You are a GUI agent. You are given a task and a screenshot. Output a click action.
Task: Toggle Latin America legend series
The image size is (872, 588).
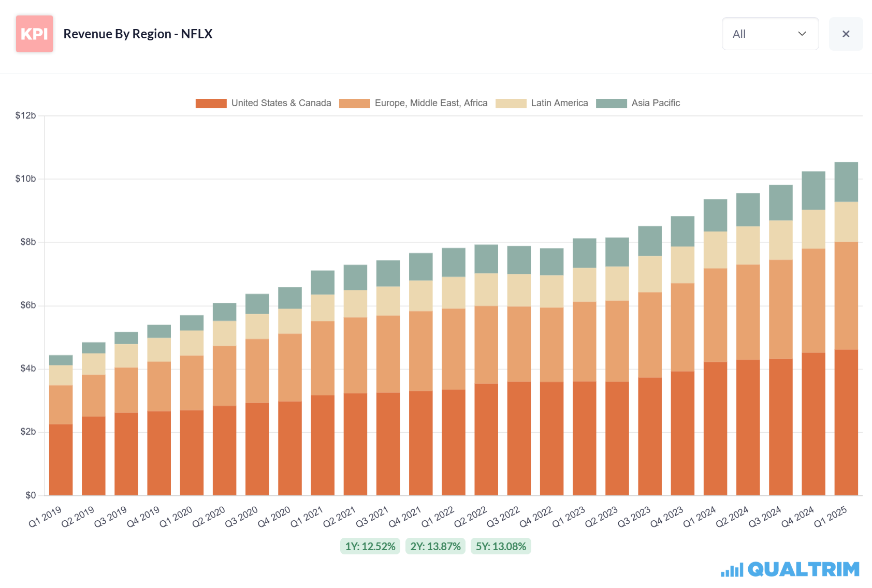pyautogui.click(x=542, y=103)
